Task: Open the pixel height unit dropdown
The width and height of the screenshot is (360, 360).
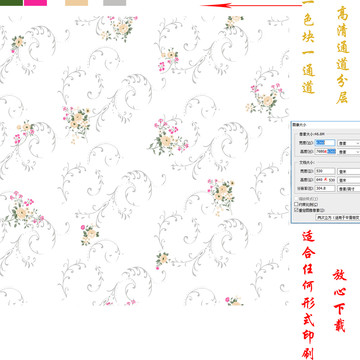Action: pos(349,152)
